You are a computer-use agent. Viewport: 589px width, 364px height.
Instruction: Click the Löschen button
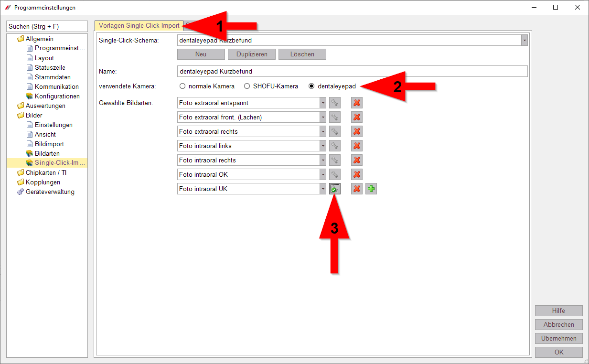coord(302,54)
